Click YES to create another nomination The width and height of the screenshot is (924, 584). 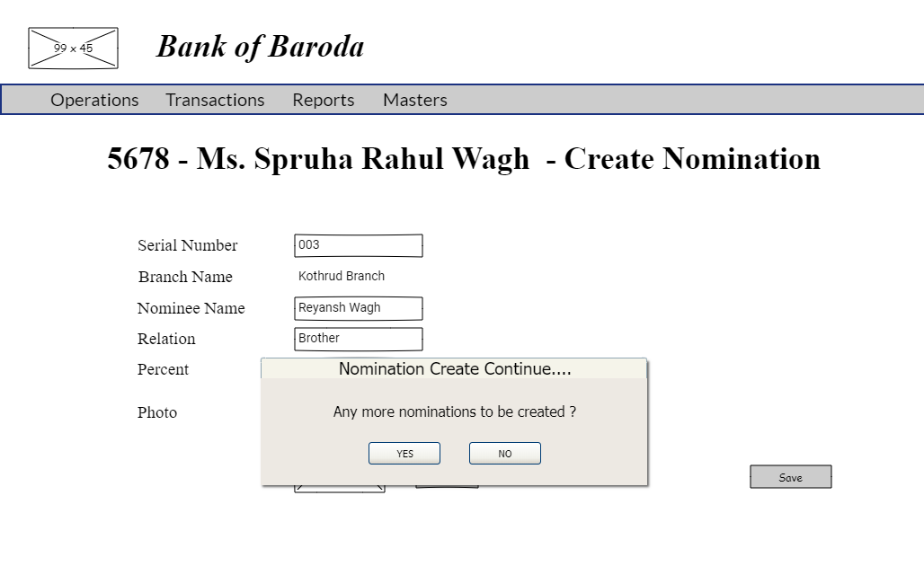tap(404, 453)
